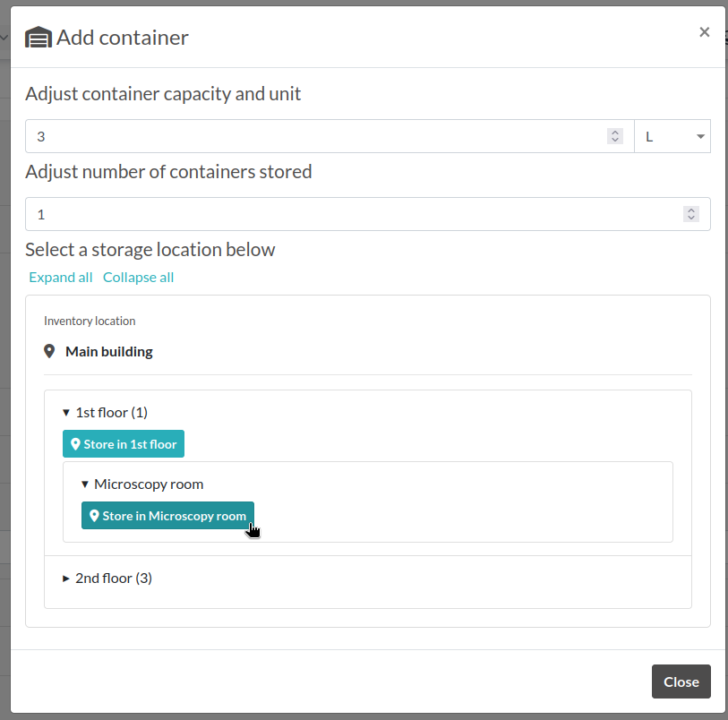This screenshot has width=728, height=720.
Task: Increase or decrease container capacity with the stepper
Action: coord(614,136)
